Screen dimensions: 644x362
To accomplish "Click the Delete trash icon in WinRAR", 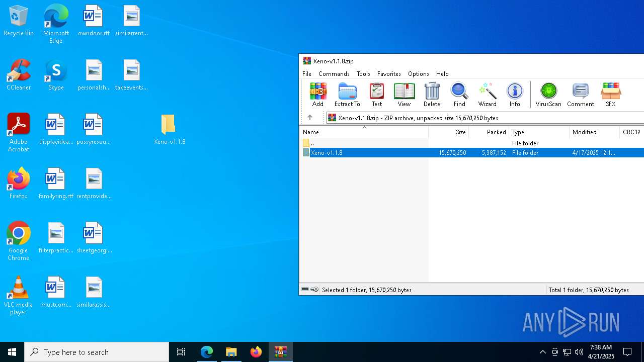I will (432, 95).
